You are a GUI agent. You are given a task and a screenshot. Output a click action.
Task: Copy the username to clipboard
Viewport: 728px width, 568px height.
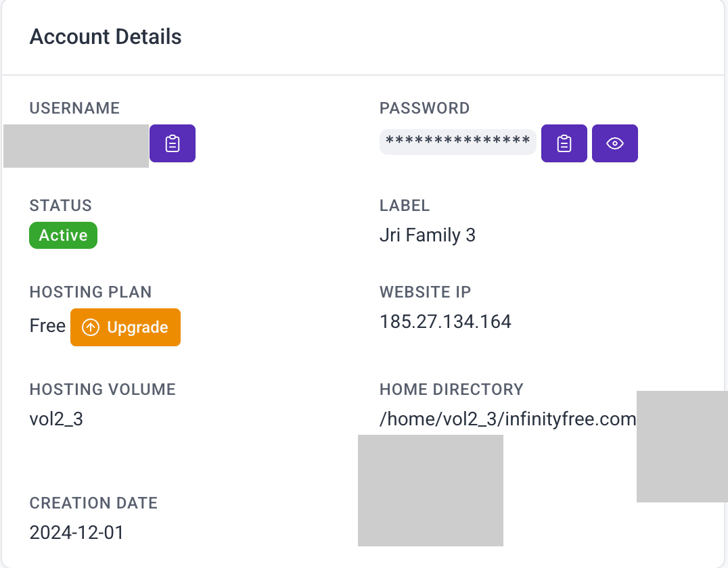tap(173, 143)
